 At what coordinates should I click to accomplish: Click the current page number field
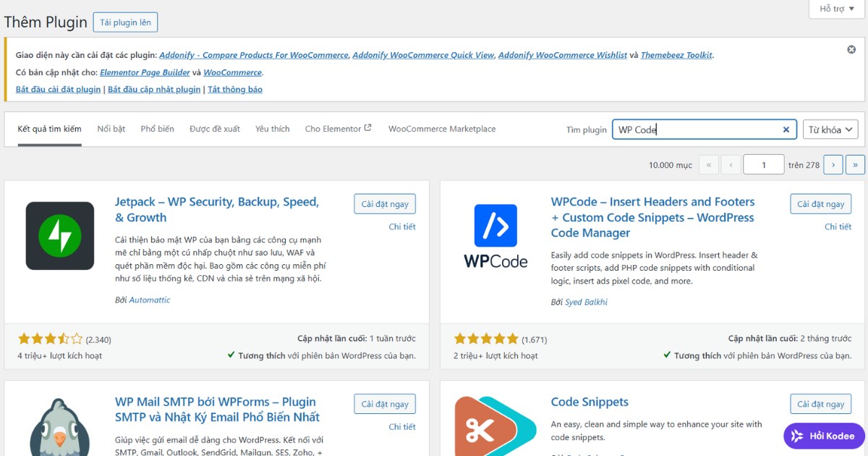tap(763, 165)
